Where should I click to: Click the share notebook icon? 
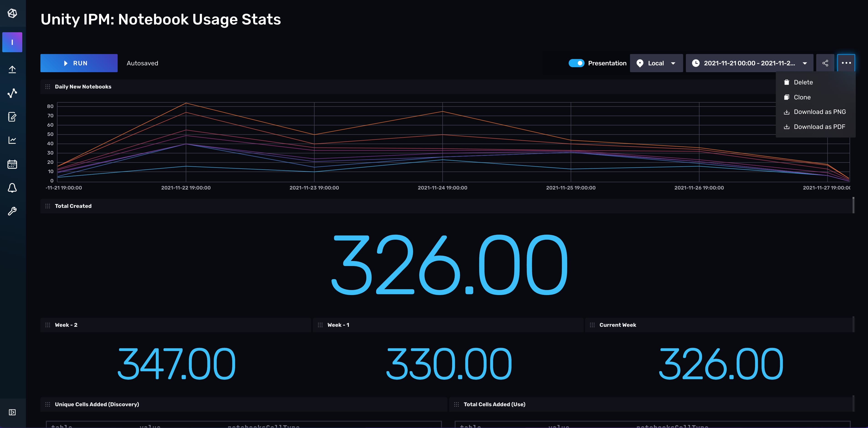click(x=825, y=63)
